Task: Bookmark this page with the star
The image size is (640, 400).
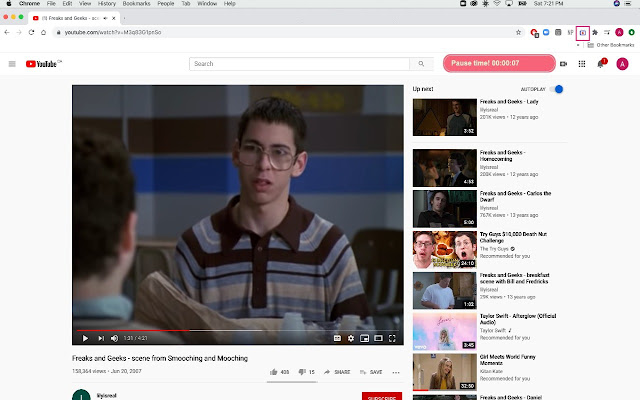Action: pos(518,32)
